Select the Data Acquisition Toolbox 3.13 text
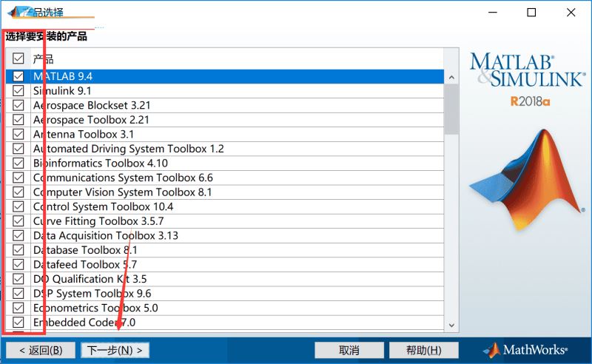Image resolution: width=592 pixels, height=364 pixels. click(x=106, y=235)
